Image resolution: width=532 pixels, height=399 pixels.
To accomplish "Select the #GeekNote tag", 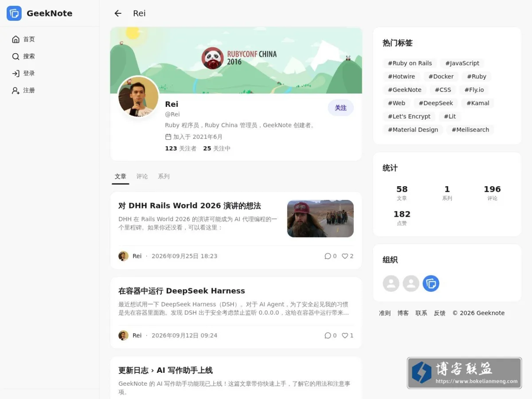I will (404, 90).
